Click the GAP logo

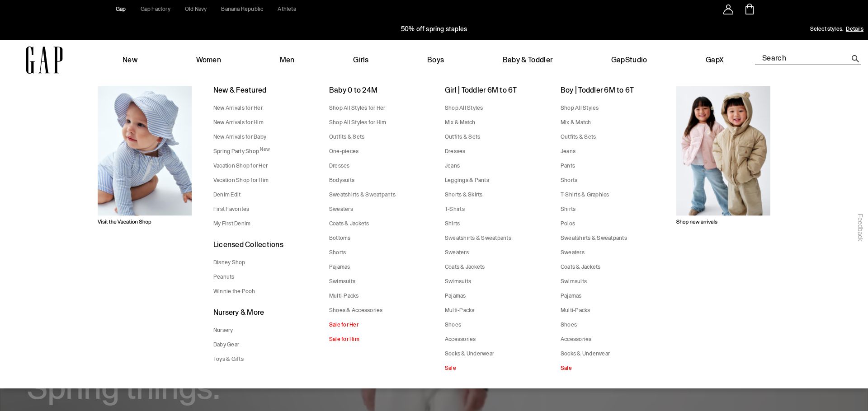pos(44,60)
